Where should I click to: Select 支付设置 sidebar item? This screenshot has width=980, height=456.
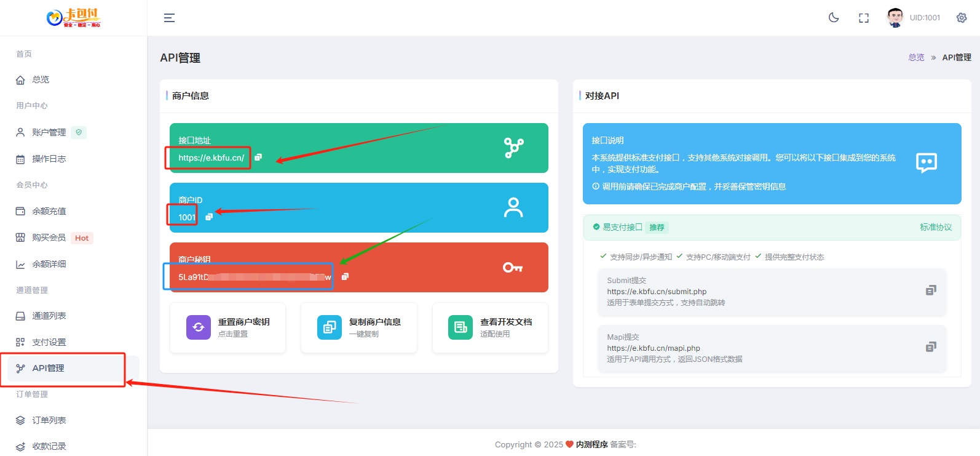tap(49, 342)
